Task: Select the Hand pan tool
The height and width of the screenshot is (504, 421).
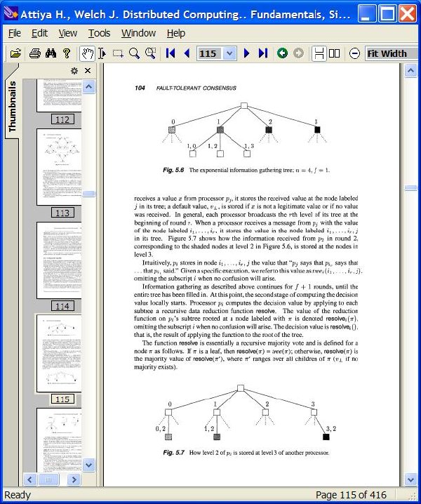Action: [x=87, y=53]
